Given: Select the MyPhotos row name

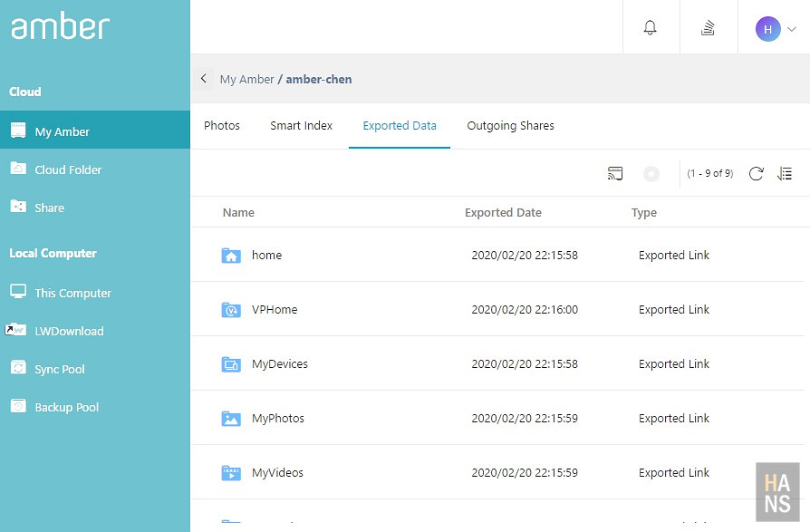Looking at the screenshot, I should [x=278, y=419].
